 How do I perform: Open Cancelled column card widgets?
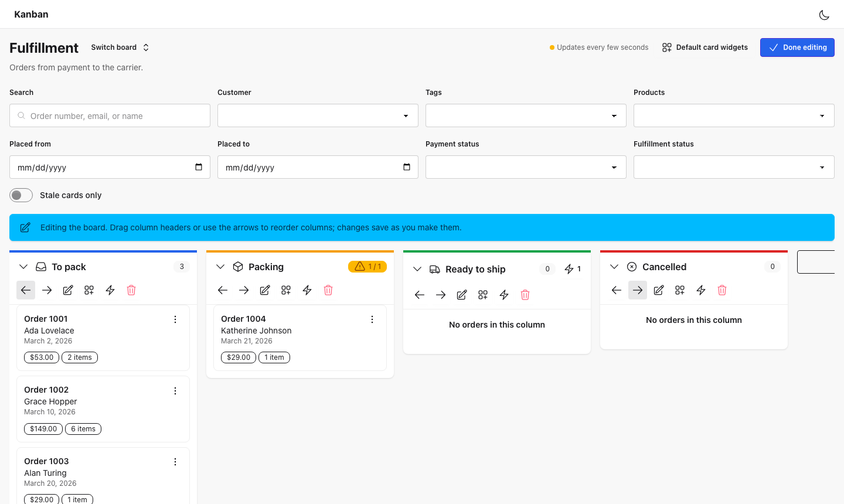[x=680, y=290]
